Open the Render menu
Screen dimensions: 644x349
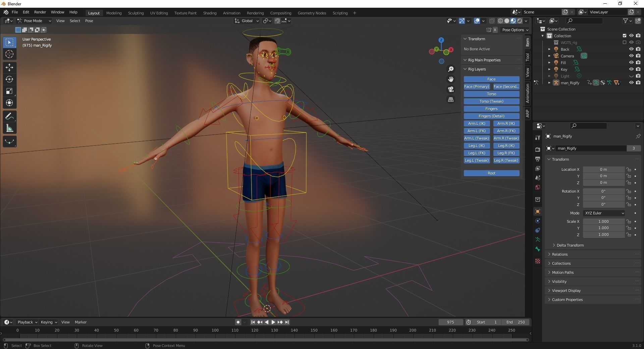[40, 12]
